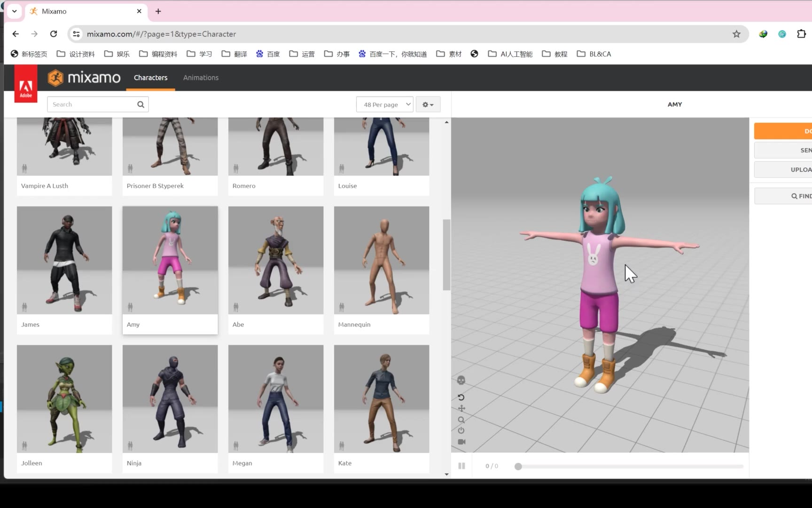The height and width of the screenshot is (508, 812).
Task: Open a new browser tab
Action: click(158, 11)
